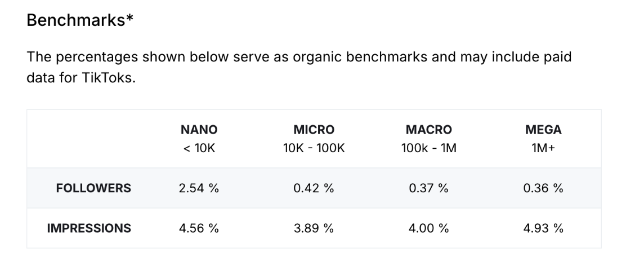Click the '100k - 1M' range label

tap(428, 149)
